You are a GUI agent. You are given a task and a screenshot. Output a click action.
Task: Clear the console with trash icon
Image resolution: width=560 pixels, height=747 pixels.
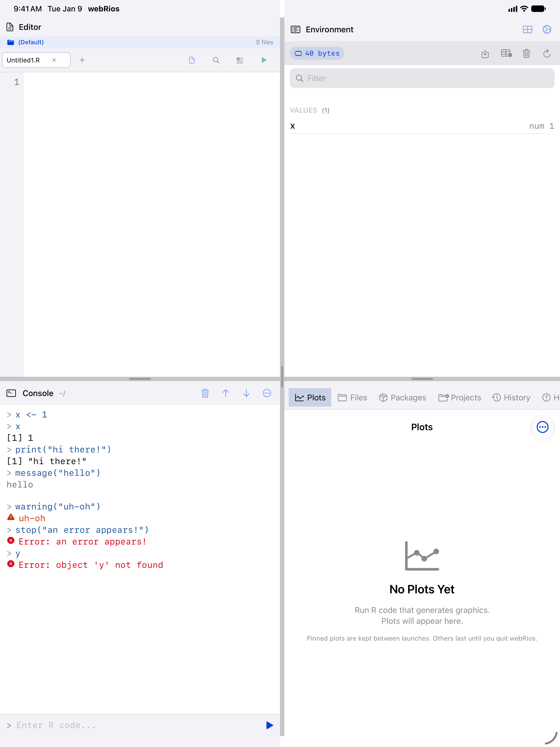pos(205,393)
